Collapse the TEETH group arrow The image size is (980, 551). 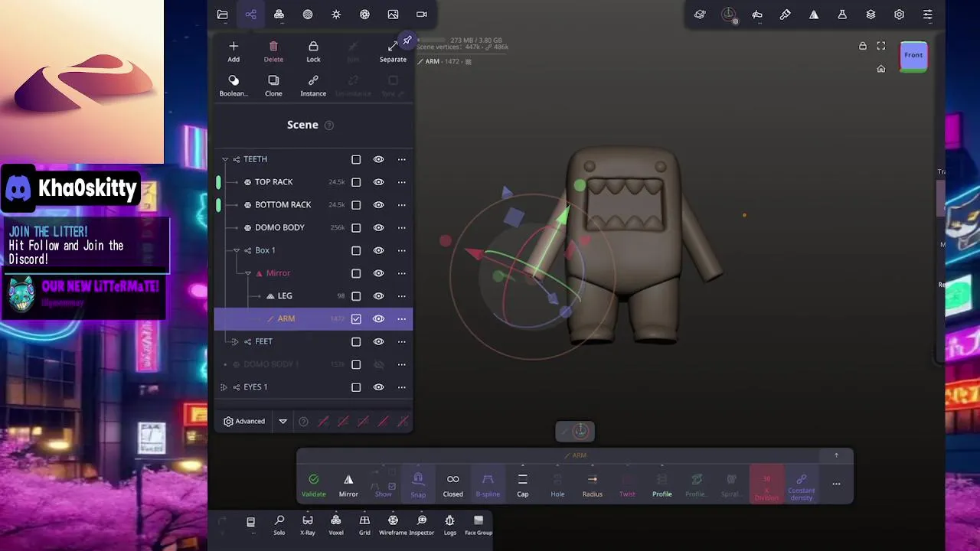pos(225,159)
